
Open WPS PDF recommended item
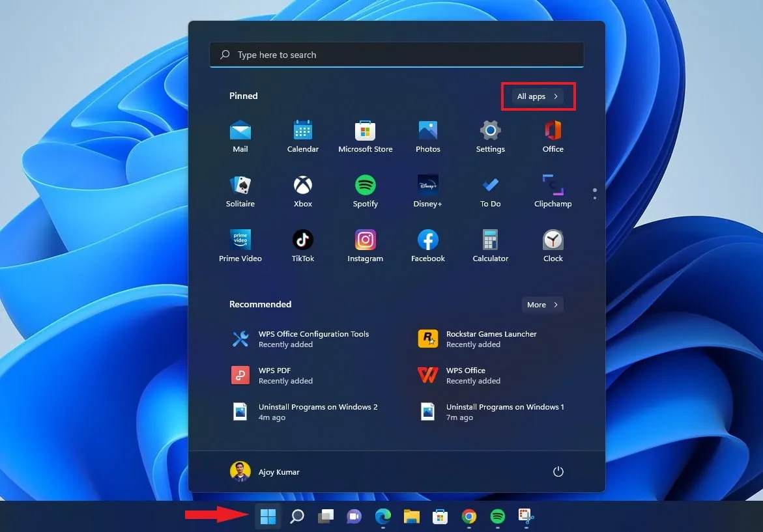(x=274, y=375)
